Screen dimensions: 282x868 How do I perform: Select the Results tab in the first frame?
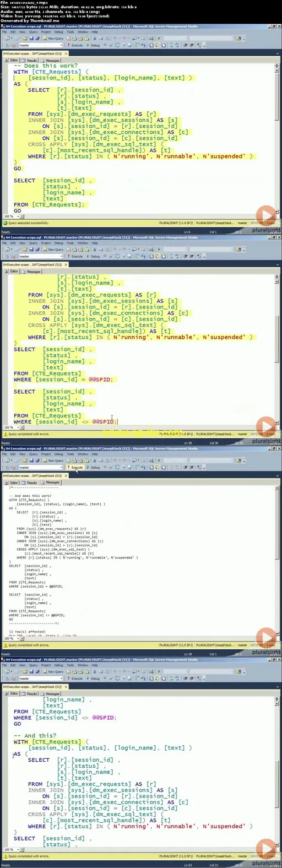click(30, 60)
